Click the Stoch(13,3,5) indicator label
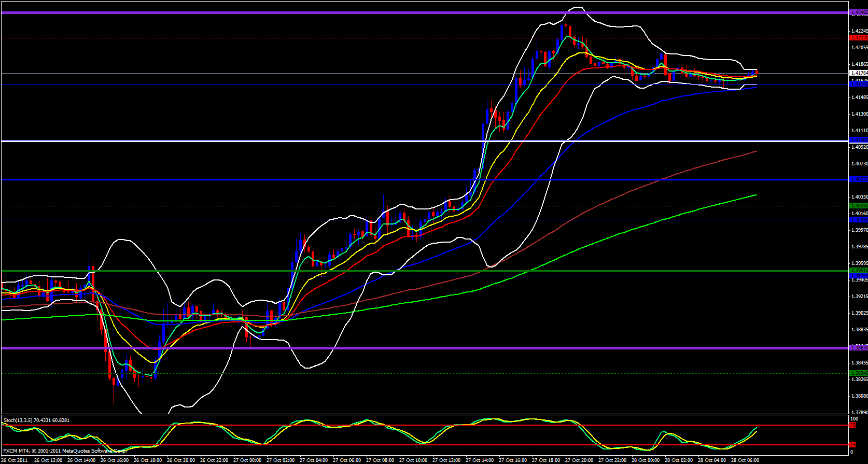Image resolution: width=868 pixels, height=464 pixels. click(36, 420)
